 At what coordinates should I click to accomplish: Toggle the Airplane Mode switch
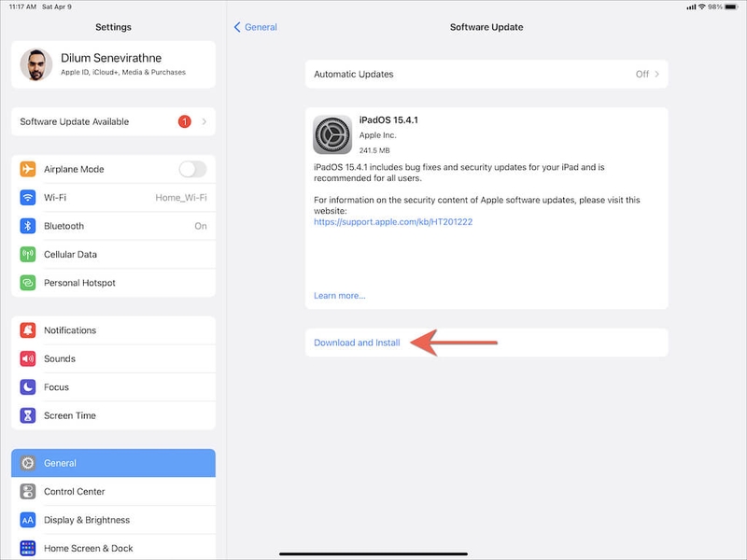[193, 169]
